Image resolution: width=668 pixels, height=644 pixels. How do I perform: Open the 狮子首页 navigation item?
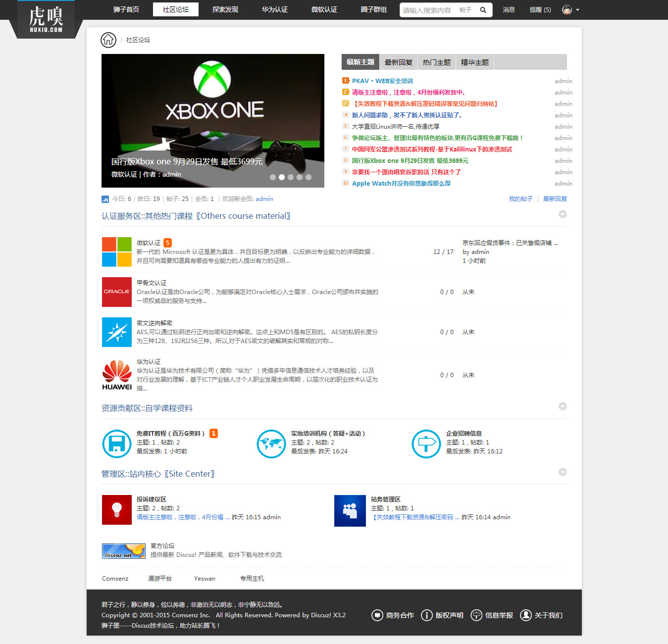126,9
